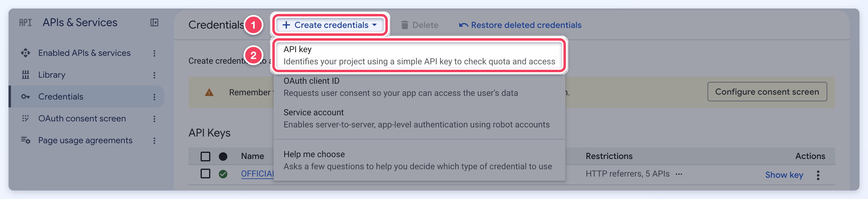Screen dimensions: 868x199
Task: Click 'HTTP referrers, 5 APIs' text
Action: coord(627,174)
